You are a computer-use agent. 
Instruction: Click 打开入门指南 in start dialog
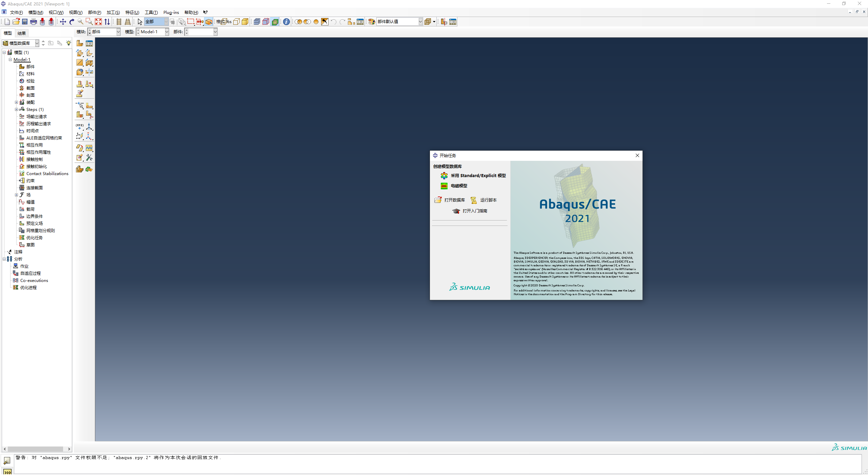(x=475, y=211)
